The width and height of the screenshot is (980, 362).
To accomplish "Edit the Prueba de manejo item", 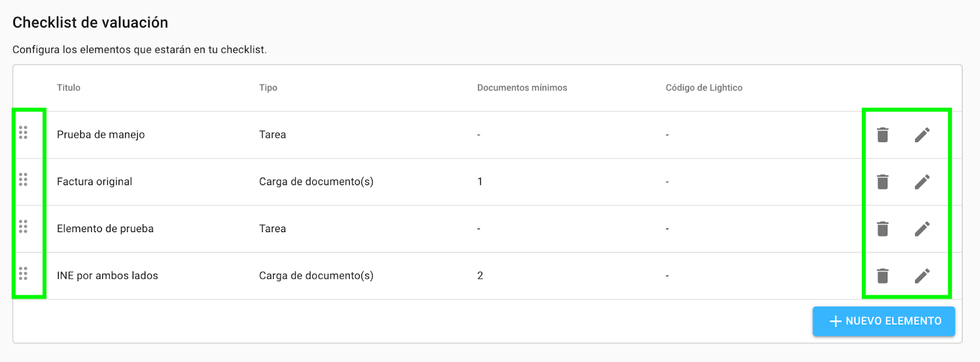I will click(922, 135).
